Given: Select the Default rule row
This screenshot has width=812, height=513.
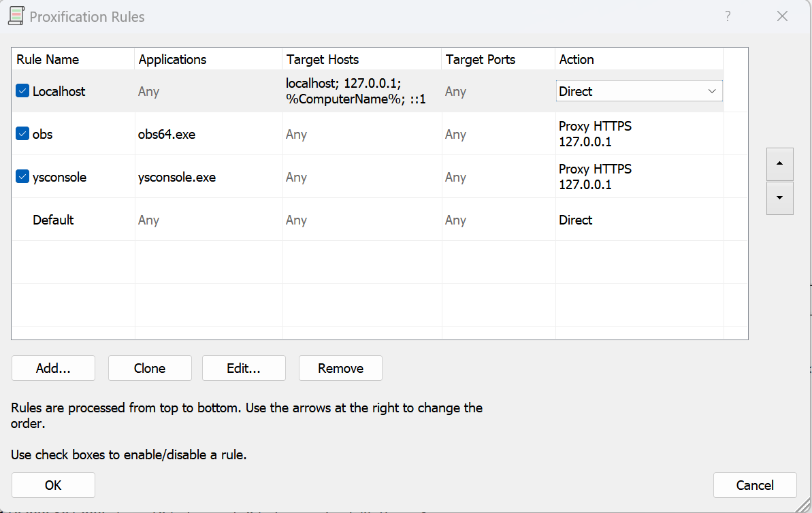Looking at the screenshot, I should click(x=53, y=220).
